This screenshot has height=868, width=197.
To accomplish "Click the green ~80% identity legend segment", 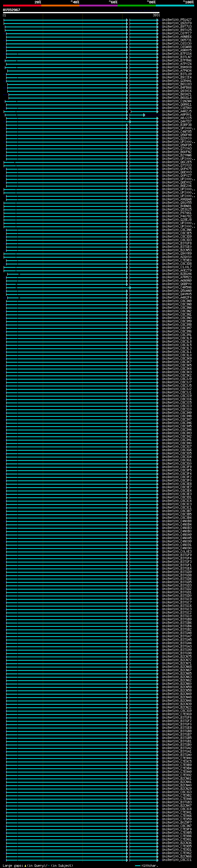I will click(x=137, y=6).
